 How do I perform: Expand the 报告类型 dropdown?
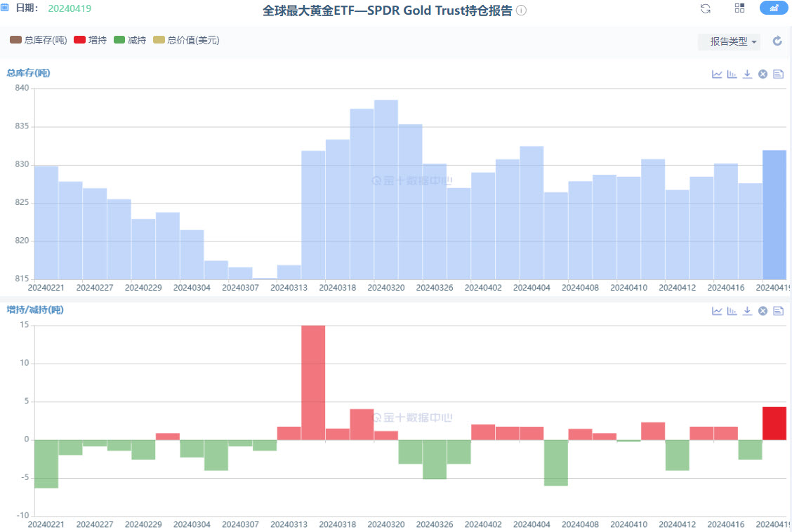(729, 42)
